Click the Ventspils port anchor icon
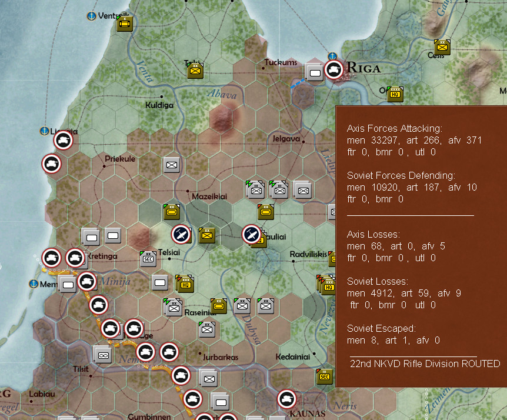Viewport: 507px width, 420px height. pos(92,16)
